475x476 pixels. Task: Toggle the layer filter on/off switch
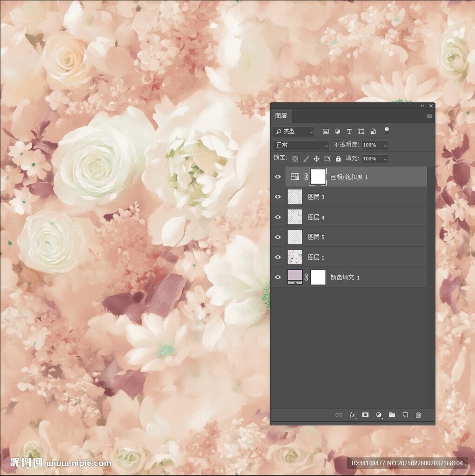pos(387,131)
